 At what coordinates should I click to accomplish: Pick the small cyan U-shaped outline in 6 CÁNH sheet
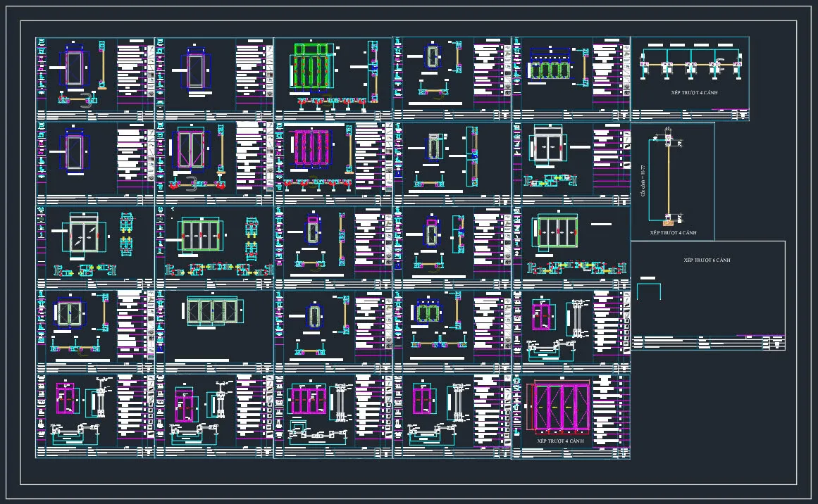[648, 291]
